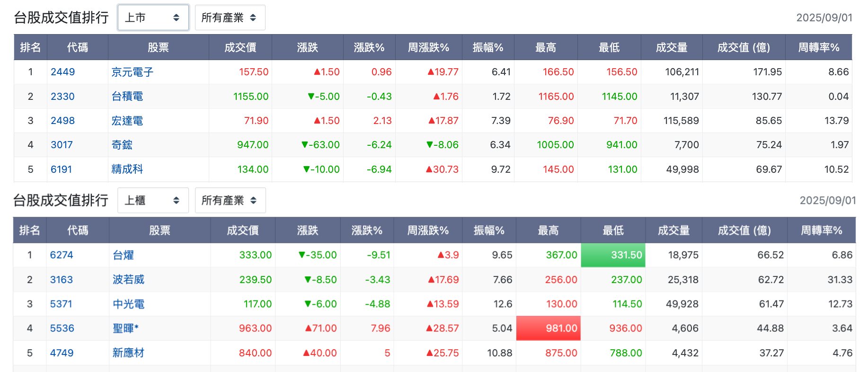The height and width of the screenshot is (372, 868).
Task: Open stock code link 6274
Action: click(x=62, y=255)
